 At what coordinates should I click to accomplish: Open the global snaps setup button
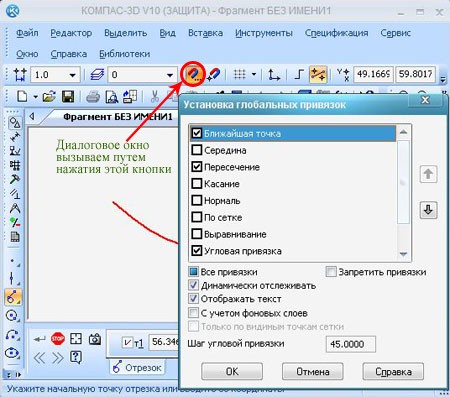point(194,74)
